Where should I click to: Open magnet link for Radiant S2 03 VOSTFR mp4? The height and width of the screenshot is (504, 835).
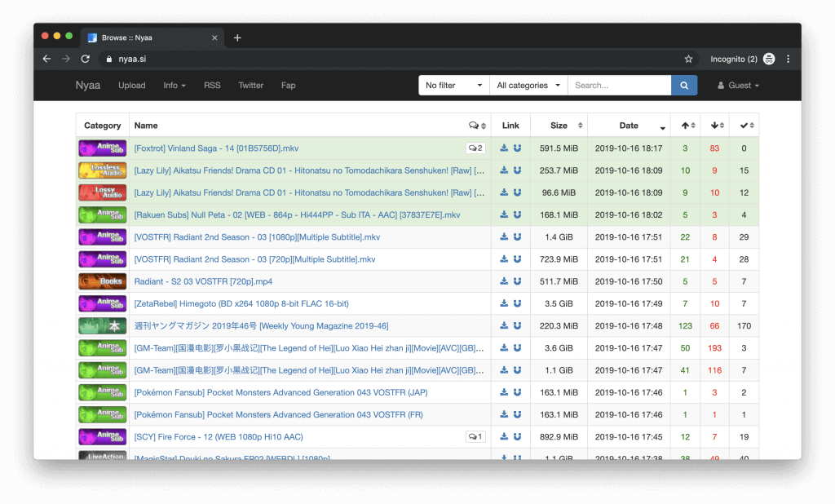click(x=517, y=281)
